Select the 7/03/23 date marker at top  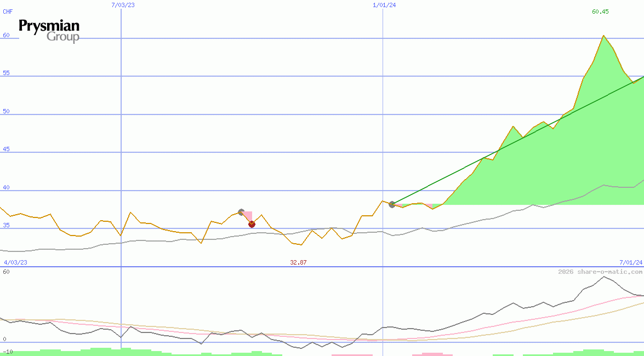coord(122,4)
